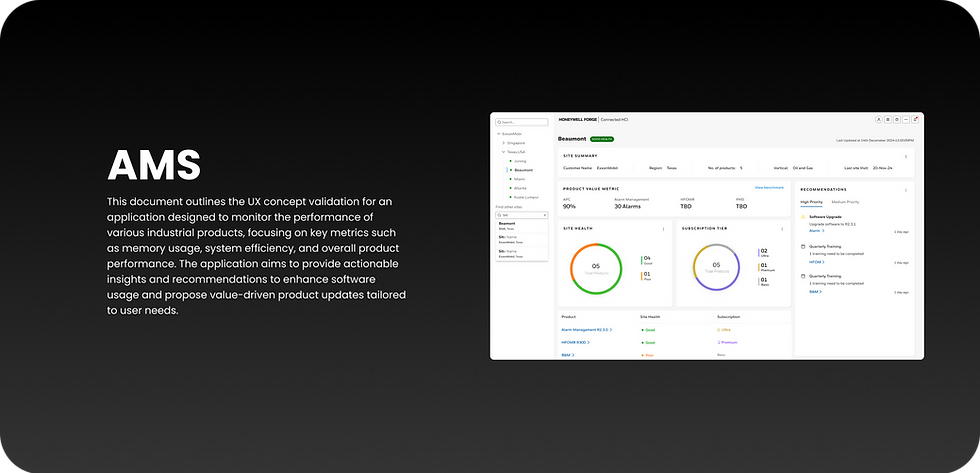Click the minus icon in the top bar

(x=906, y=119)
